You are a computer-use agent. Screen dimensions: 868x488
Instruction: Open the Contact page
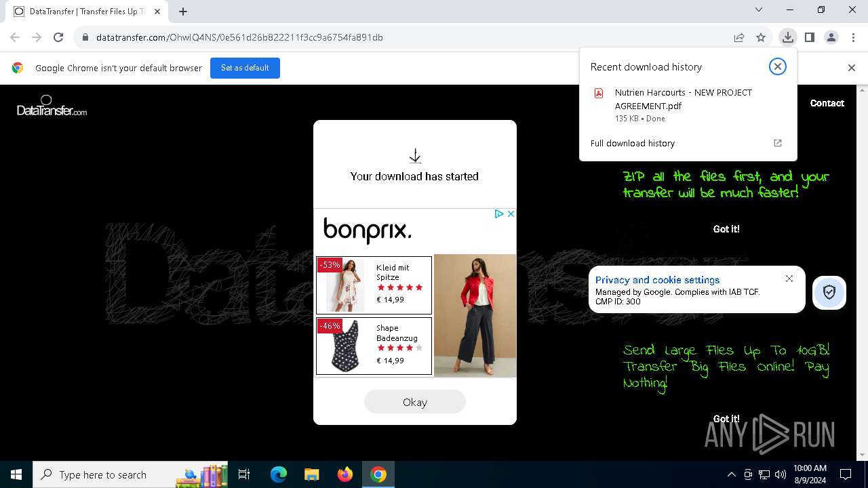point(827,103)
